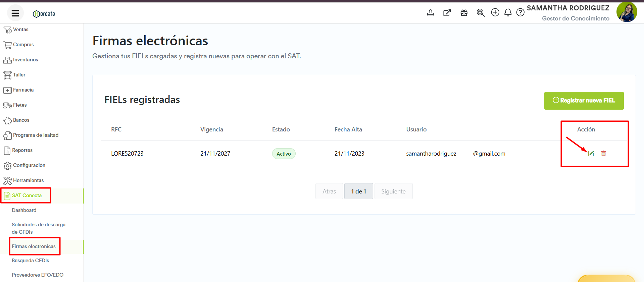Open Samantha Rodriguez profile avatar
This screenshot has height=282, width=644.
626,12
